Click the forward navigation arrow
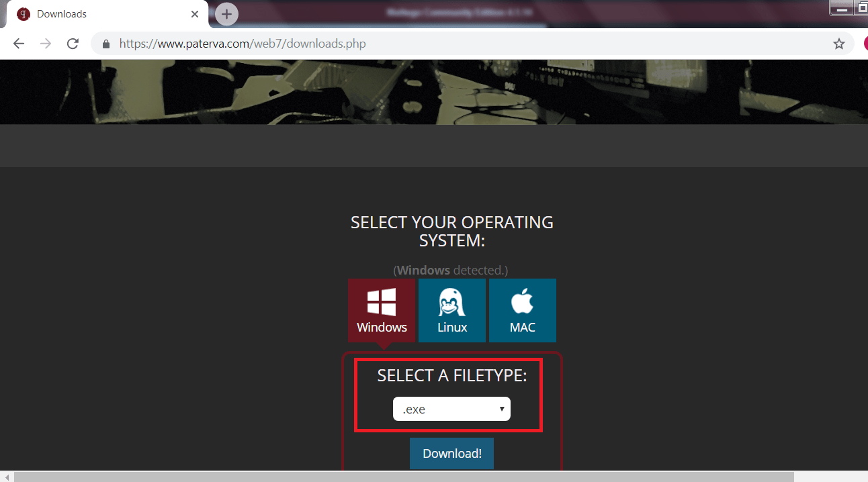Image resolution: width=868 pixels, height=482 pixels. 46,44
